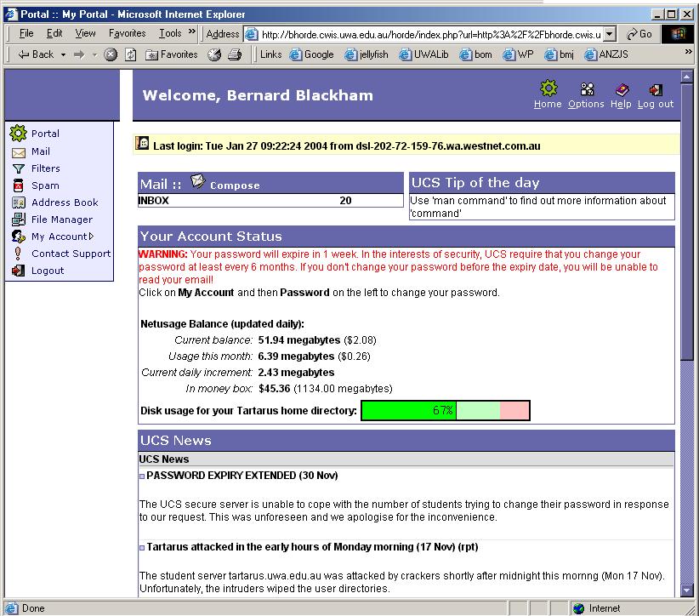Click the last login notice icon
The image size is (699, 616).
[x=142, y=143]
